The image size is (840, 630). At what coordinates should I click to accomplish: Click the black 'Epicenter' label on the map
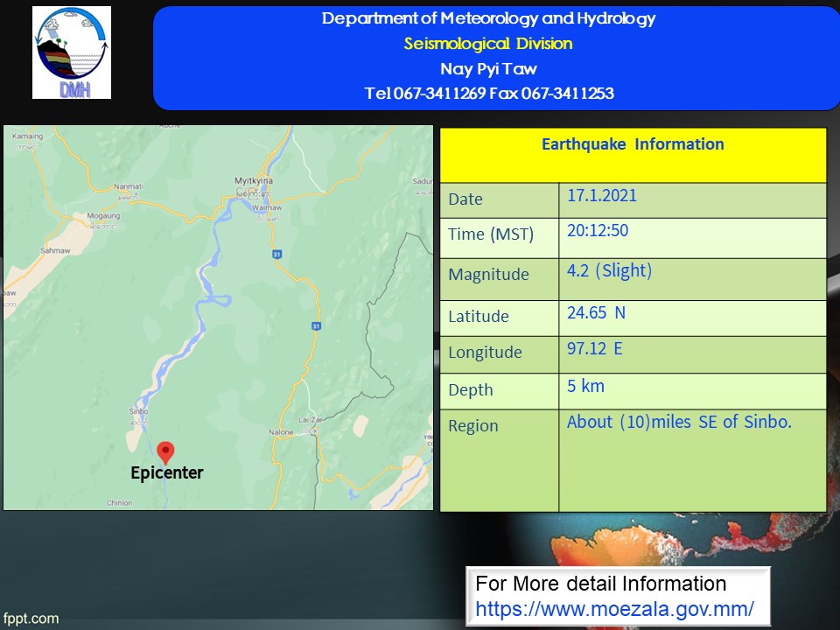(x=166, y=473)
